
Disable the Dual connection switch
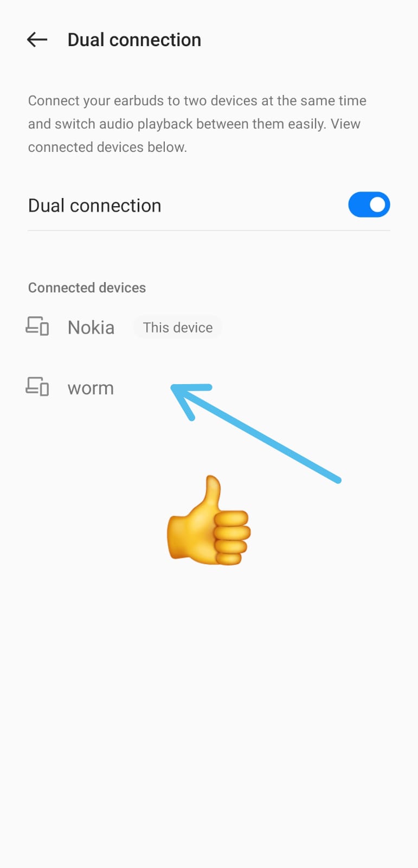pyautogui.click(x=369, y=205)
